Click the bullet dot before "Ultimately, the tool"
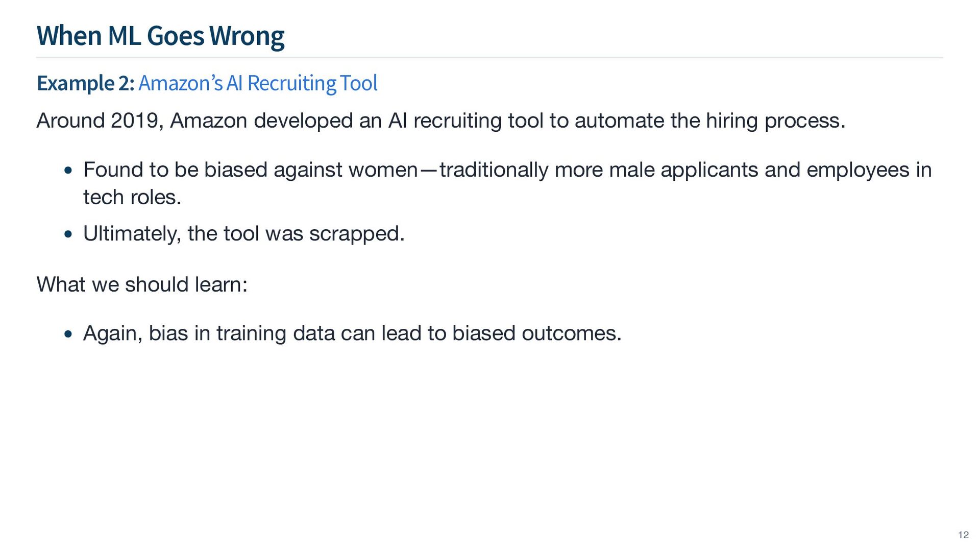 69,234
